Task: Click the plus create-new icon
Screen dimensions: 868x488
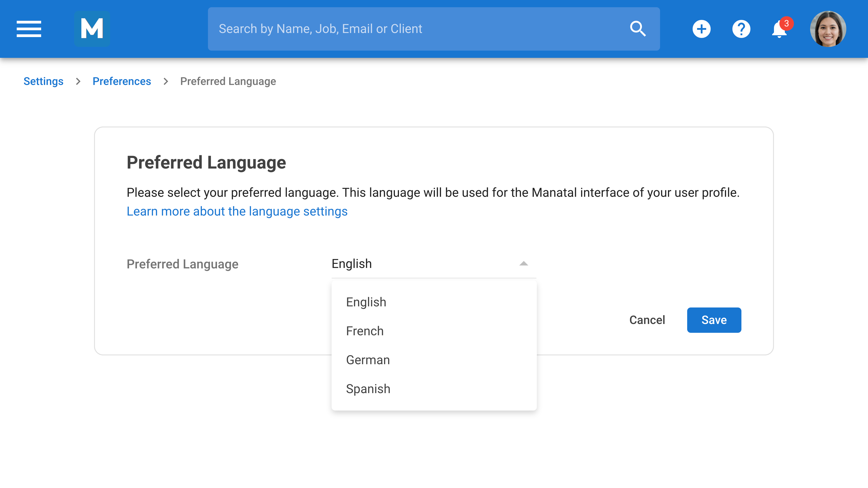Action: 702,29
